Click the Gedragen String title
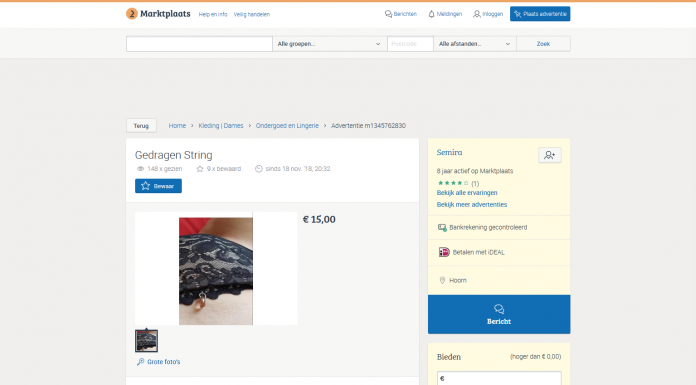The height and width of the screenshot is (385, 696). point(174,155)
